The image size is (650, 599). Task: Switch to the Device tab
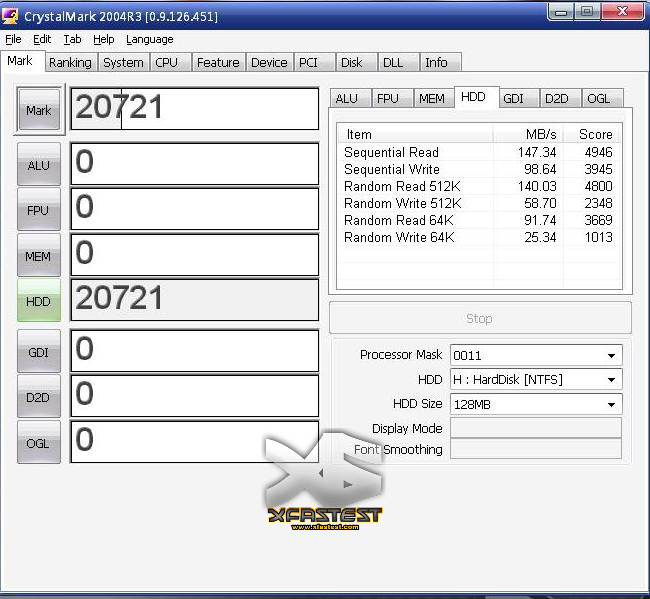[269, 63]
